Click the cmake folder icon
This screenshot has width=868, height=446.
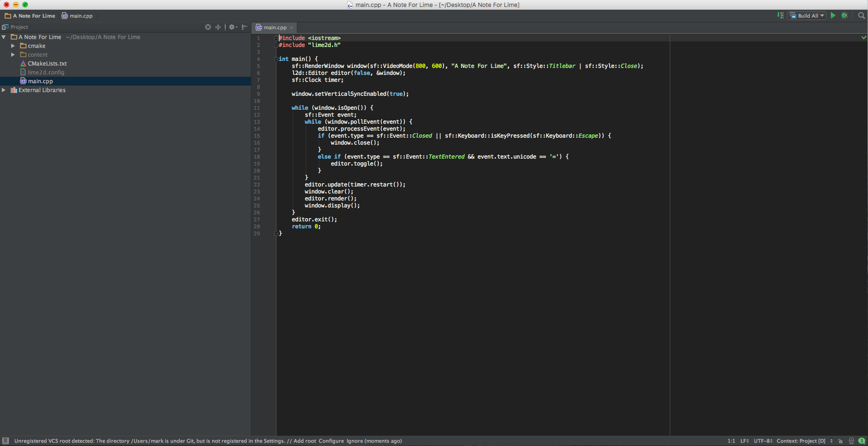tap(23, 46)
